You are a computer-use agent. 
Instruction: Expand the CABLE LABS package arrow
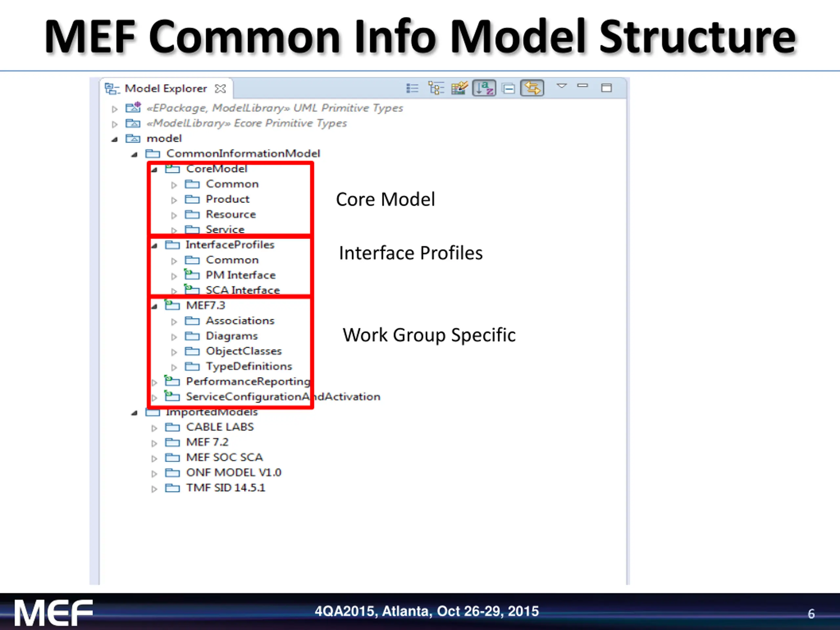154,428
